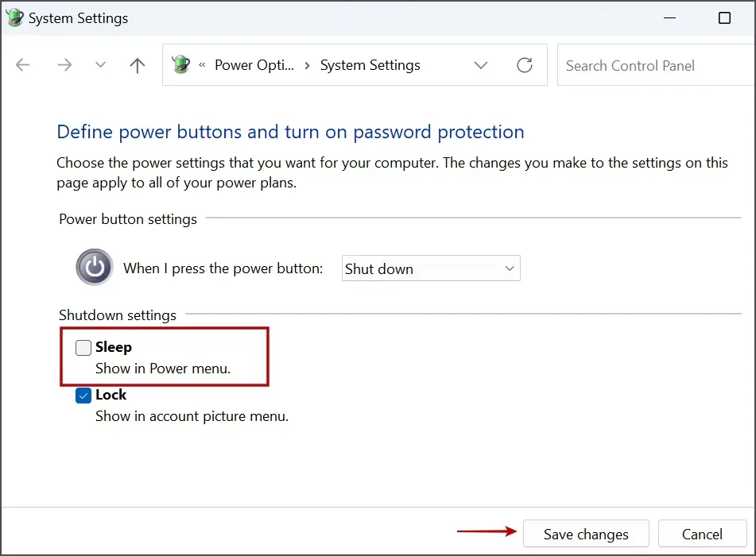Click the System Settings title bar icon
The height and width of the screenshot is (556, 756).
[x=14, y=17]
